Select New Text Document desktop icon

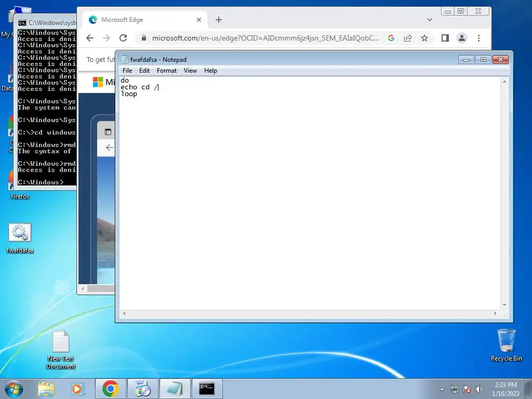61,350
